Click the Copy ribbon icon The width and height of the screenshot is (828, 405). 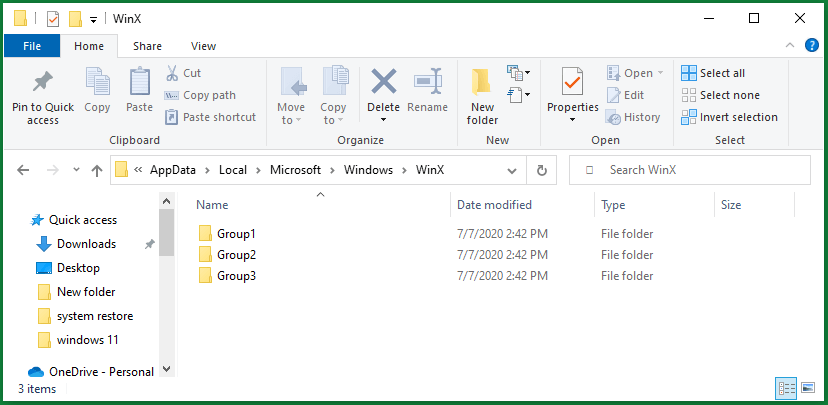[x=97, y=82]
